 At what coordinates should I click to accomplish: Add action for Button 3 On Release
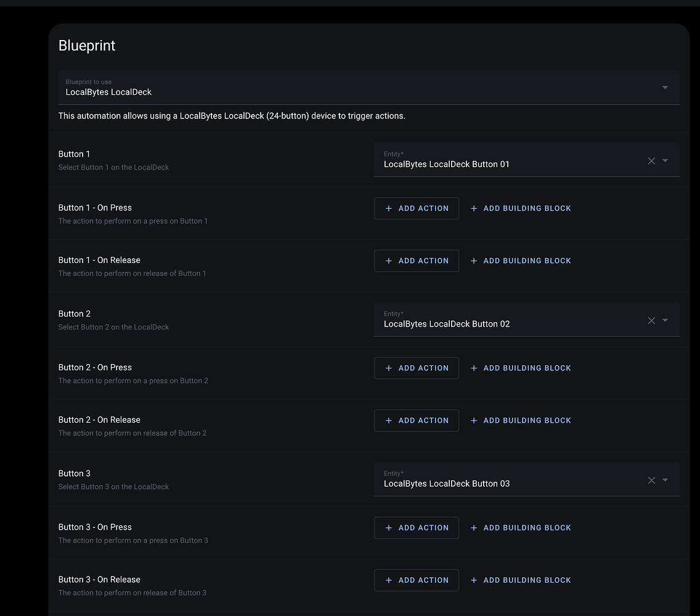(417, 580)
